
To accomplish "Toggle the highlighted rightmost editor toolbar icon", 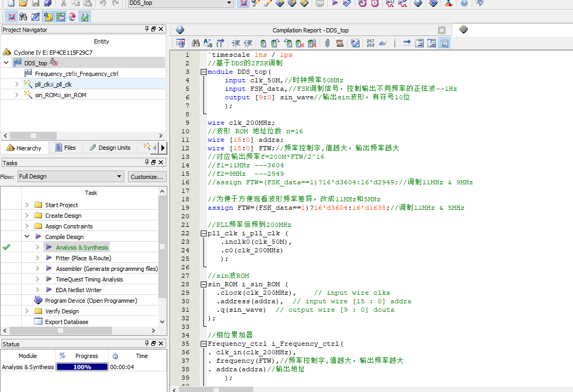I will tap(444, 43).
